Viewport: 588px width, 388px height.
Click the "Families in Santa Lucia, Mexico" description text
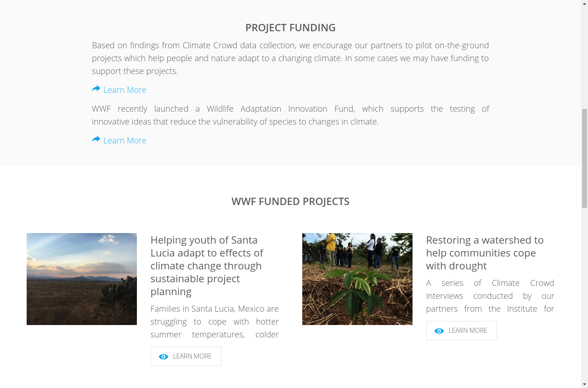point(215,321)
